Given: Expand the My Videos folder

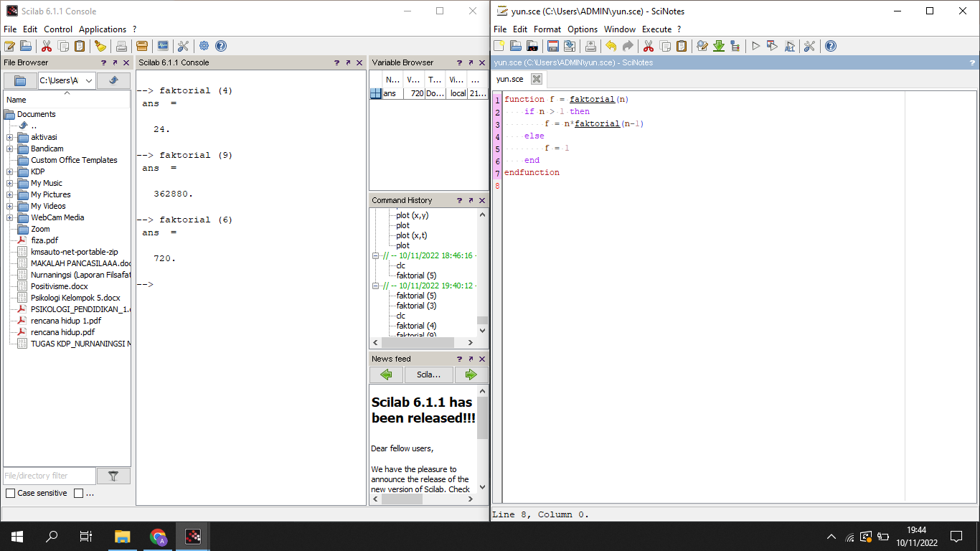Looking at the screenshot, I should coord(10,206).
